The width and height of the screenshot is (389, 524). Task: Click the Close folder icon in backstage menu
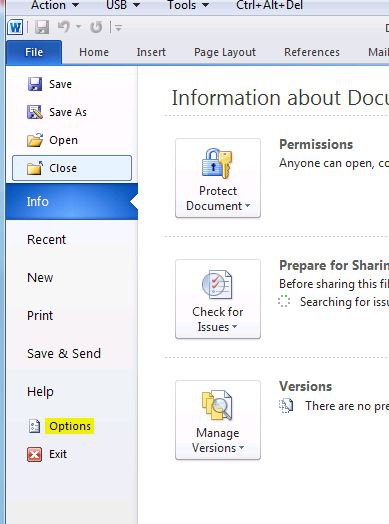35,168
